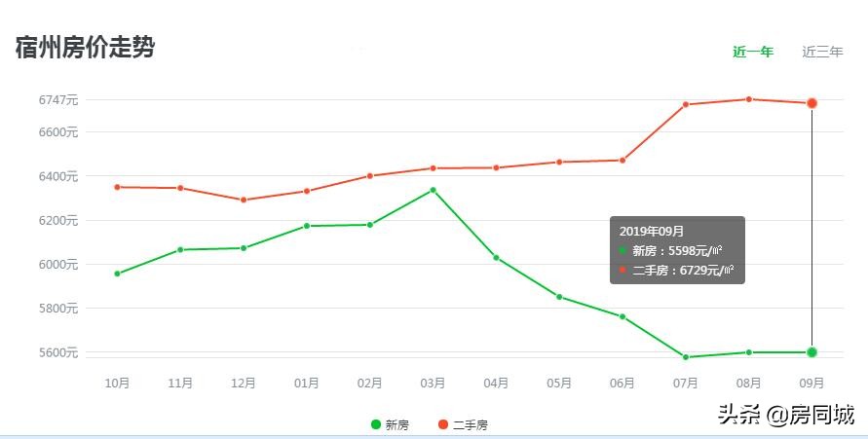Click the green 新房 point for 09月
This screenshot has height=439, width=868.
(811, 352)
